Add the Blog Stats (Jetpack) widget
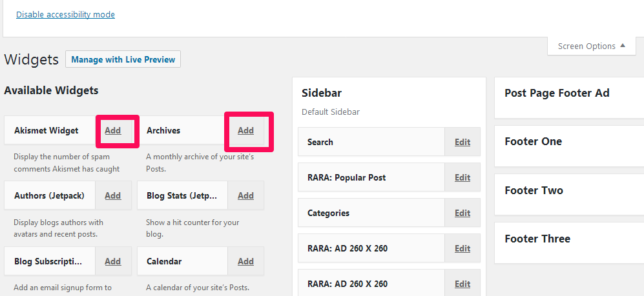644x296 pixels. tap(245, 195)
